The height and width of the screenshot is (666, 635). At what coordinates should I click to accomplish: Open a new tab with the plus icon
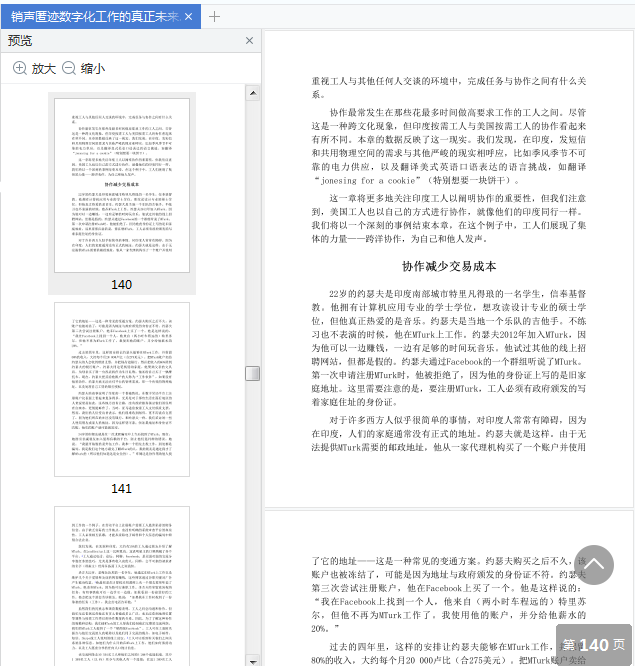pyautogui.click(x=214, y=17)
